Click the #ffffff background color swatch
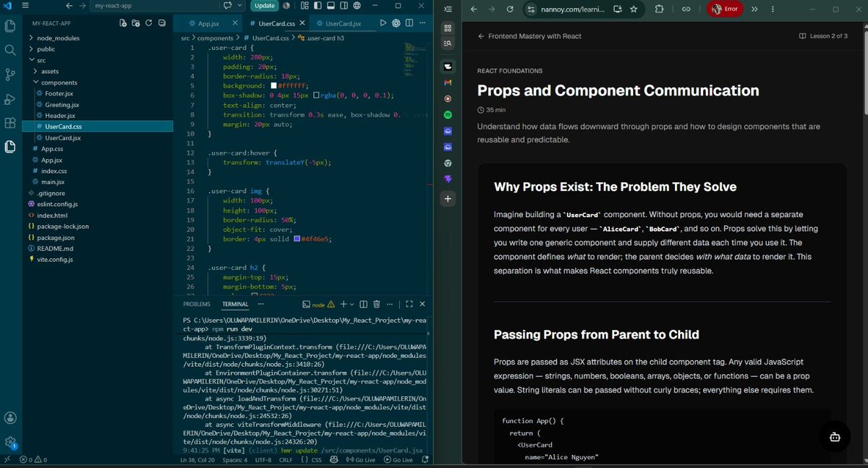 pos(273,85)
